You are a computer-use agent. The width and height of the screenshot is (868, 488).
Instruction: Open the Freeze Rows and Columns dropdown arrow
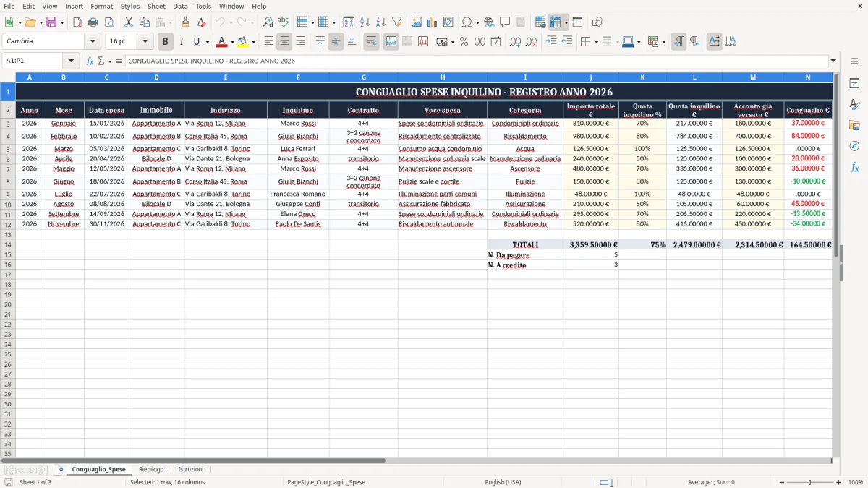(x=566, y=22)
